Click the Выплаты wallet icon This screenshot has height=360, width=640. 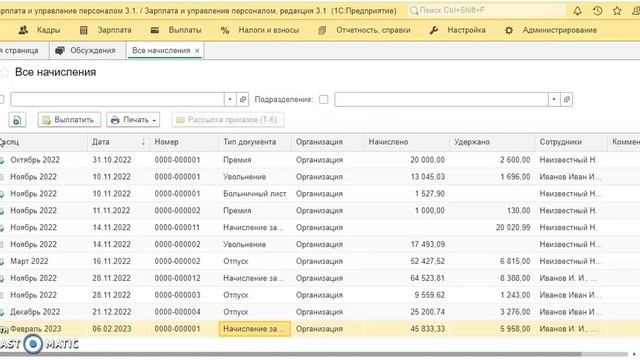point(155,30)
